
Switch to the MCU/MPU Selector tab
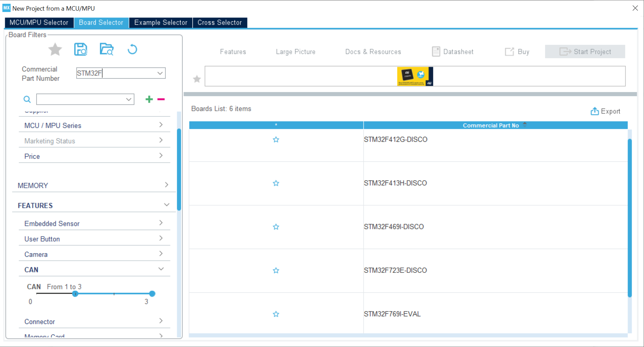39,23
